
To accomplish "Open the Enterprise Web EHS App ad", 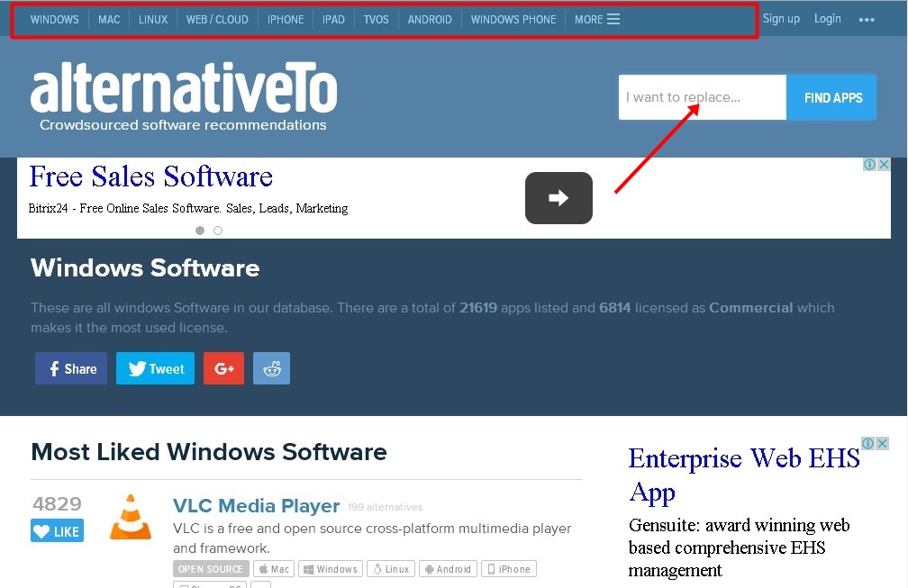I will pos(744,475).
